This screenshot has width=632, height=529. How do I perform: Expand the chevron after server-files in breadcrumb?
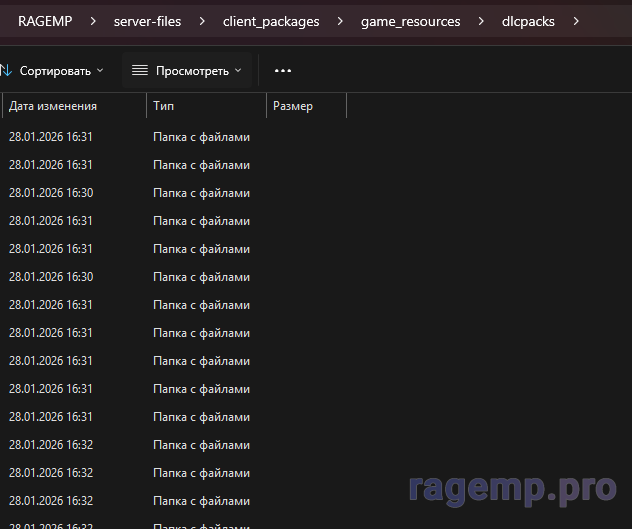202,21
